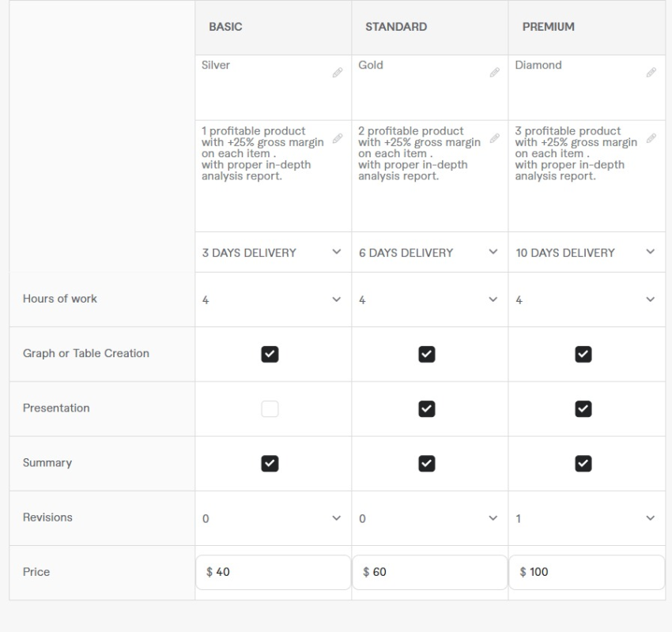Viewport: 672px width, 632px height.
Task: Uncheck Presentation for the Premium package
Action: coord(583,409)
